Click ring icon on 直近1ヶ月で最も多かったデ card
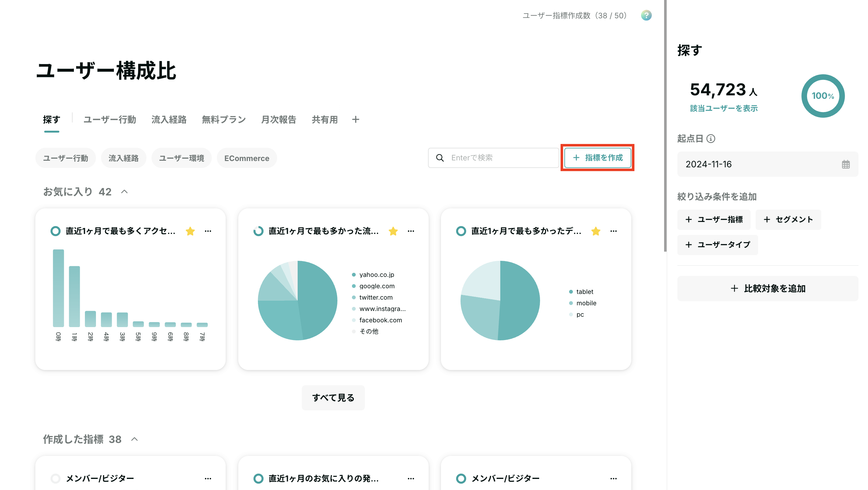 coord(461,231)
